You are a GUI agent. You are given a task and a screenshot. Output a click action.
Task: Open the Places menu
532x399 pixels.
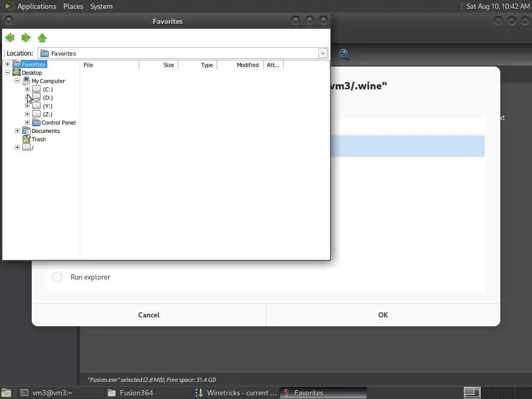(73, 6)
